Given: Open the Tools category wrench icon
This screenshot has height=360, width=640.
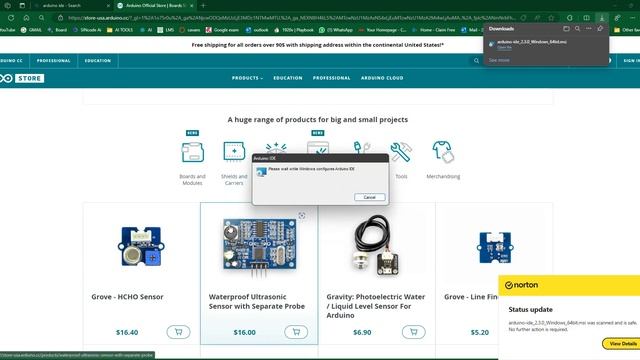Looking at the screenshot, I should coord(401,152).
